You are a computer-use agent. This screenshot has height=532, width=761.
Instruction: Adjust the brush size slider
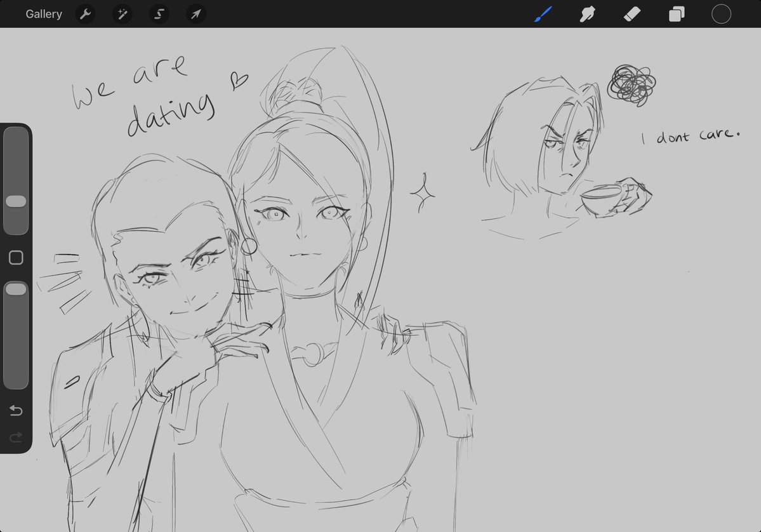click(x=16, y=180)
